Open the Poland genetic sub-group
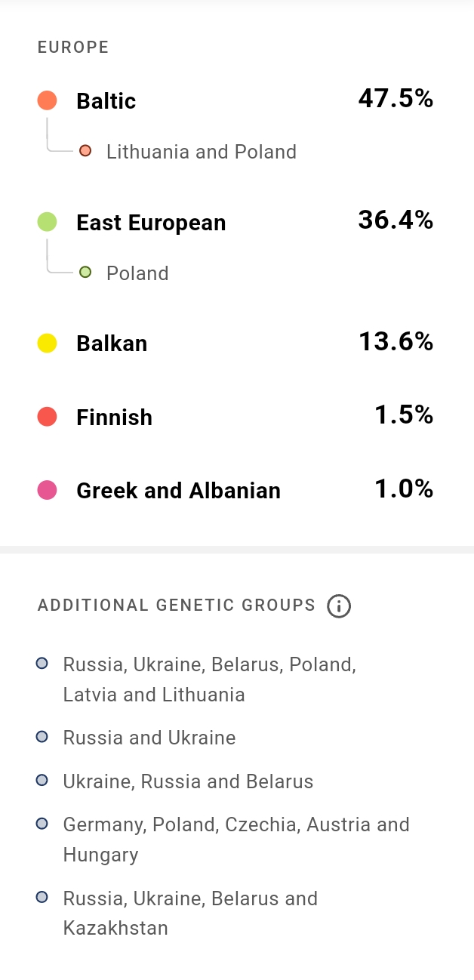The width and height of the screenshot is (474, 980). click(137, 273)
